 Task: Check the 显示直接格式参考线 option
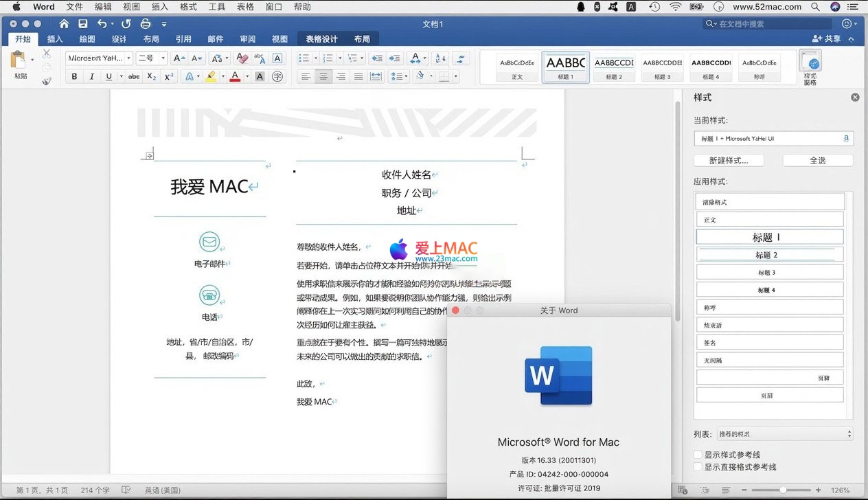pyautogui.click(x=698, y=467)
